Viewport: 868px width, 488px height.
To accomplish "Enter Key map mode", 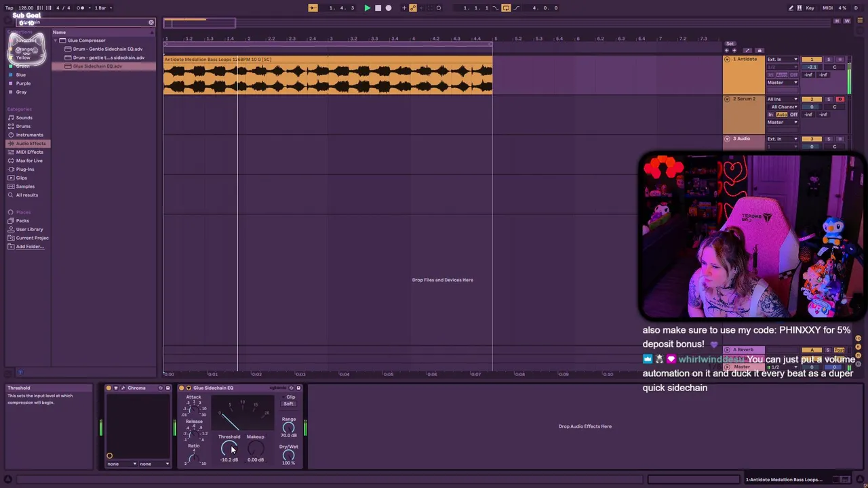I will pyautogui.click(x=810, y=8).
